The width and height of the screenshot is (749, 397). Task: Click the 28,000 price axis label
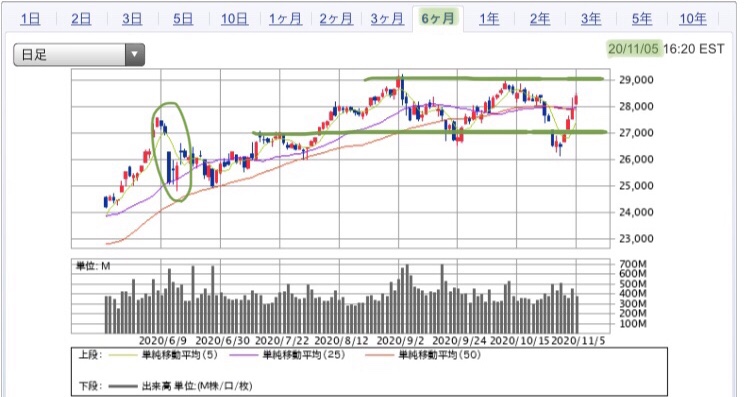tap(636, 106)
